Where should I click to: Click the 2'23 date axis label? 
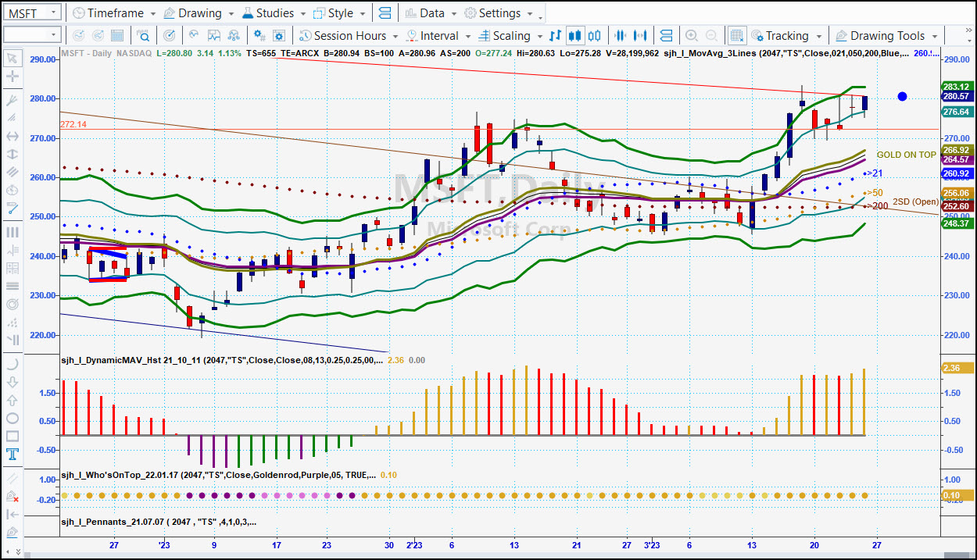[x=414, y=545]
